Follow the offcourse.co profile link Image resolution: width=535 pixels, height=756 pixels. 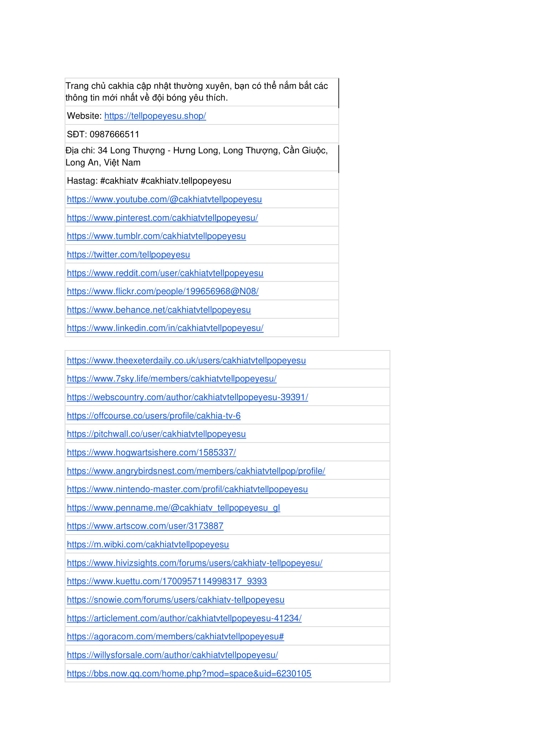[154, 416]
